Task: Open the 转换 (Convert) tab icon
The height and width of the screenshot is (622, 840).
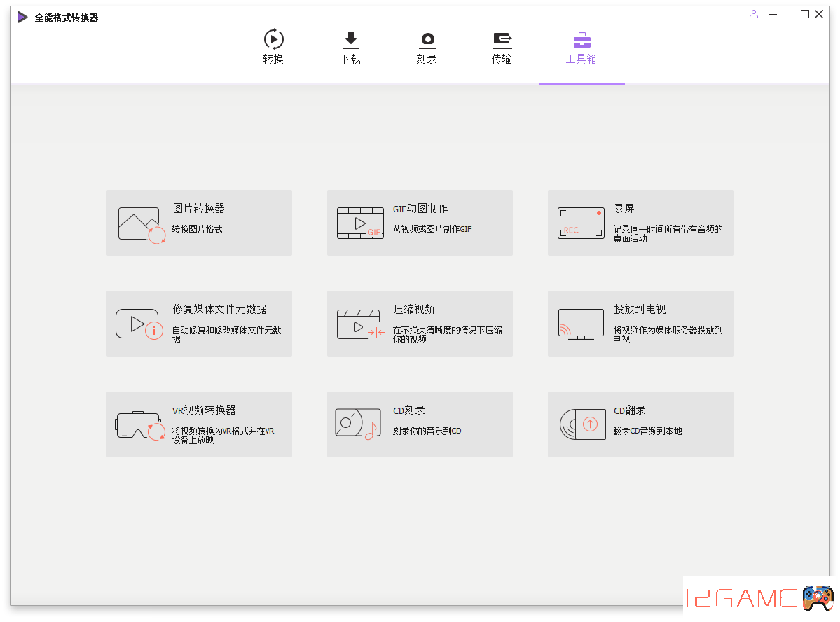Action: pyautogui.click(x=273, y=39)
